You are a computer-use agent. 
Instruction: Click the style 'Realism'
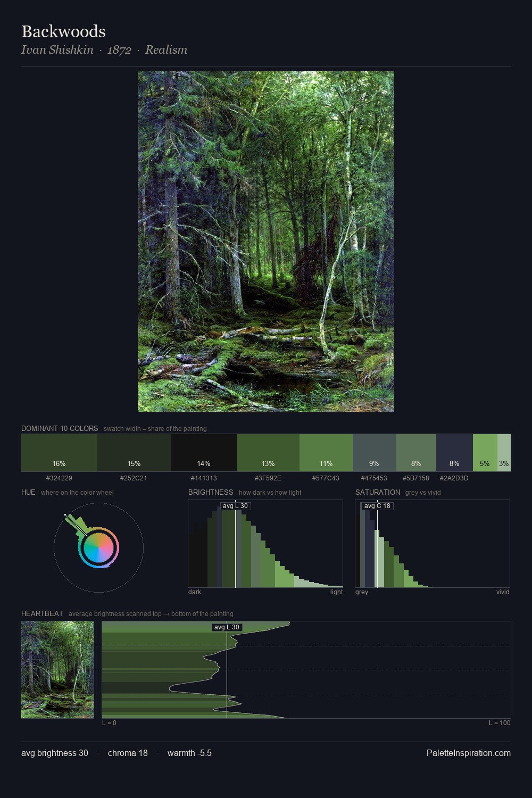(166, 50)
